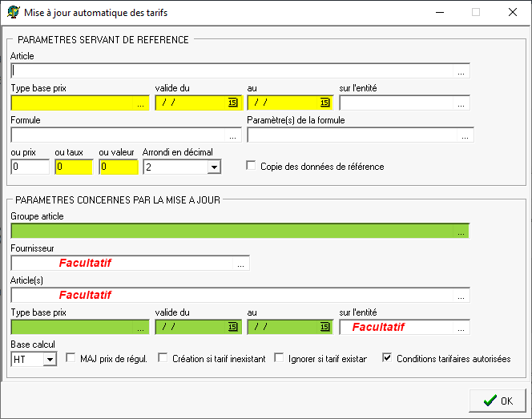Open the 'Base calcul' HT dropdown
Image resolution: width=532 pixels, height=419 pixels.
tap(50, 359)
